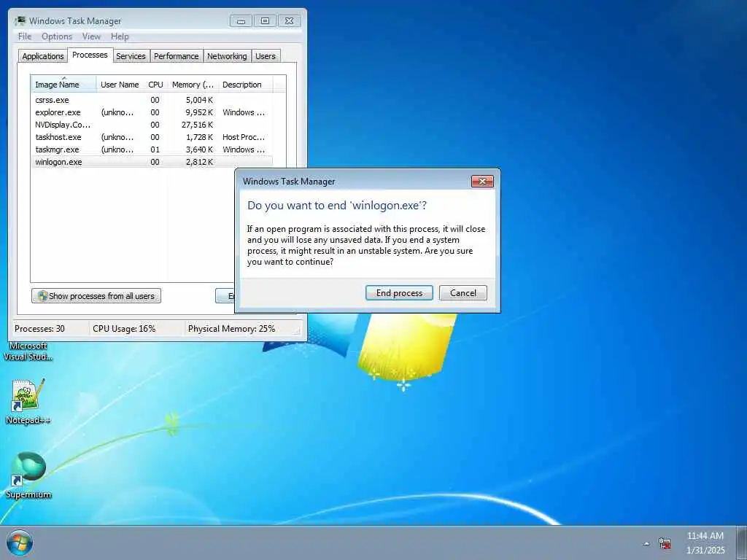This screenshot has width=747, height=560.
Task: Open the Options menu
Action: [57, 36]
